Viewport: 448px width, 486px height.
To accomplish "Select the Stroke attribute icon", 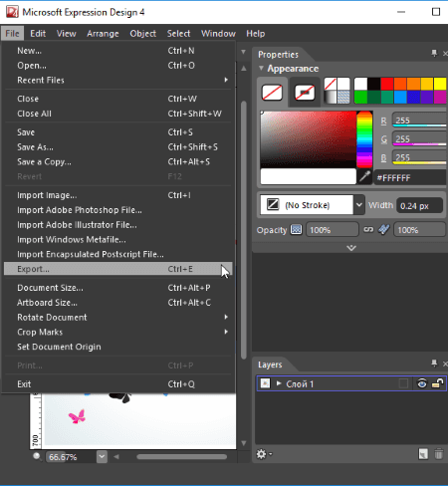I will [x=305, y=93].
